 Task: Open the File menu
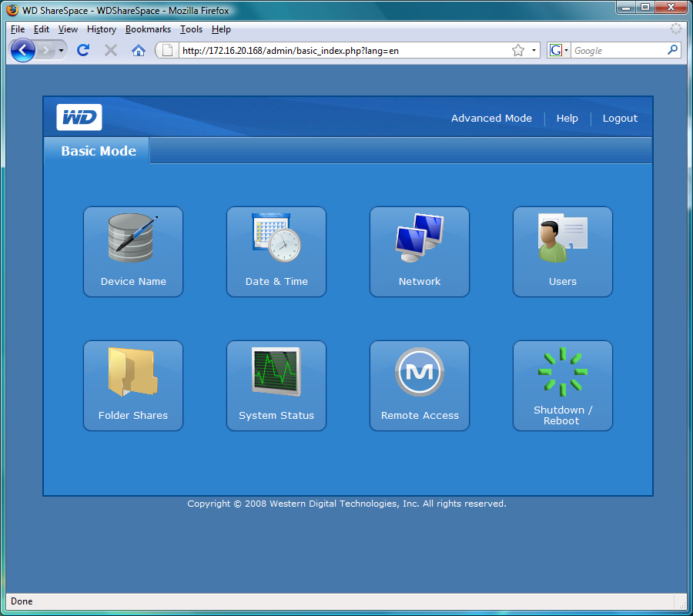click(x=18, y=29)
